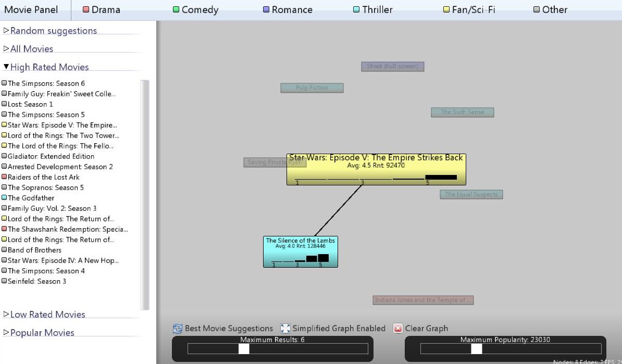Image resolution: width=622 pixels, height=364 pixels.
Task: Select Band of Brothers entry
Action: click(x=32, y=250)
